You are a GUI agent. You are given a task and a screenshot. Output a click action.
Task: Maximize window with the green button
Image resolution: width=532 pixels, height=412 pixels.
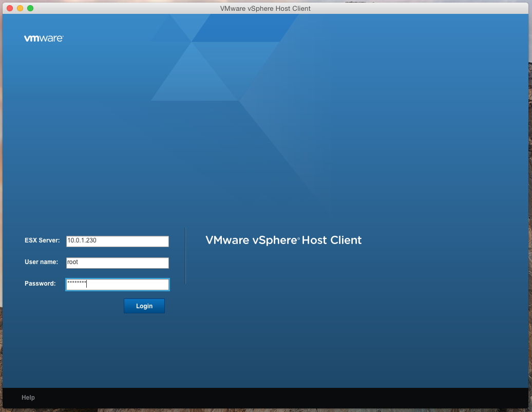(30, 8)
